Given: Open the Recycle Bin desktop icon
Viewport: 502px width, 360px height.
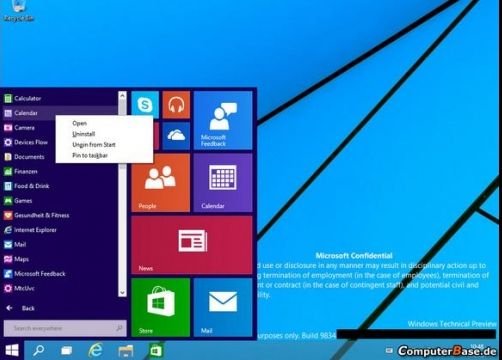Looking at the screenshot, I should point(19,11).
